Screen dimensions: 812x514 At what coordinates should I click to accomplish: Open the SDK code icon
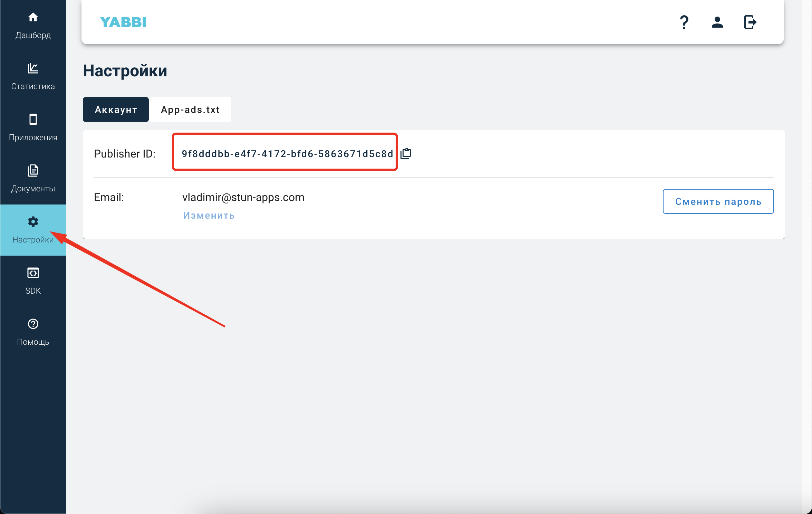coord(33,273)
